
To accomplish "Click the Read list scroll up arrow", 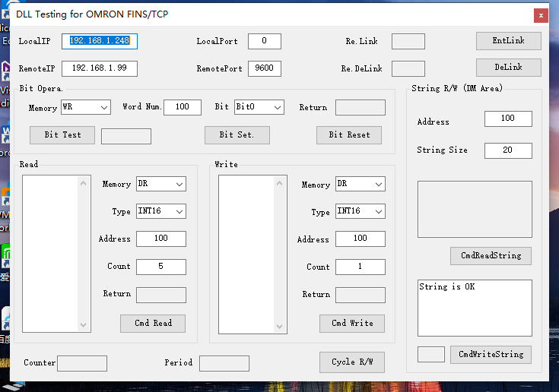I will coord(84,183).
